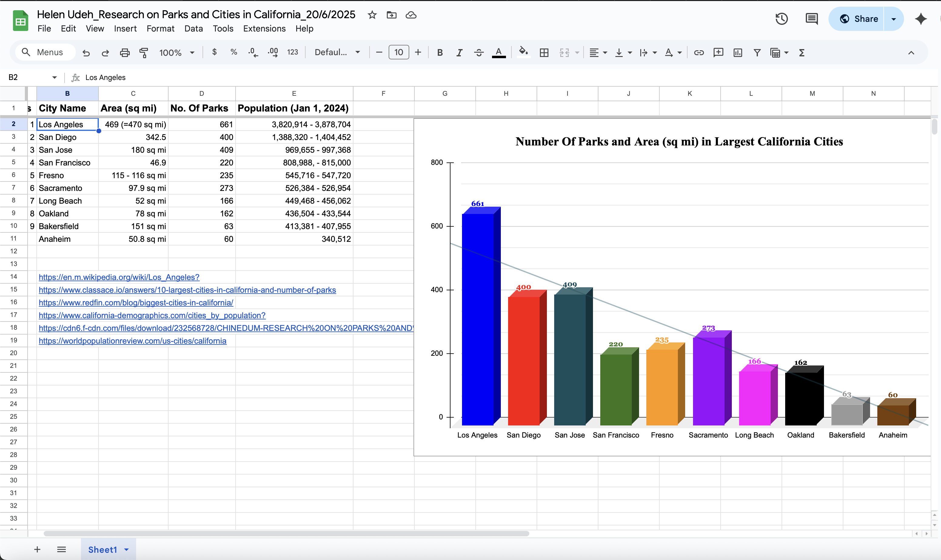Click the Share button

pyautogui.click(x=858, y=19)
